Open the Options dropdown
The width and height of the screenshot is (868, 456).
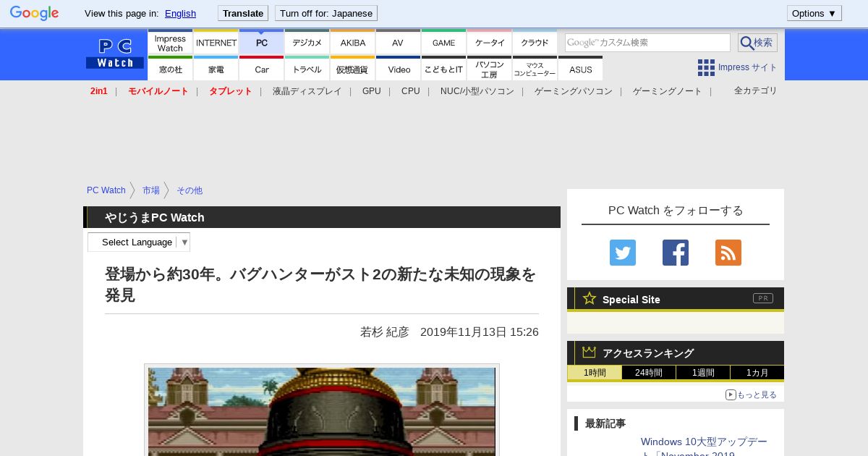[x=814, y=13]
